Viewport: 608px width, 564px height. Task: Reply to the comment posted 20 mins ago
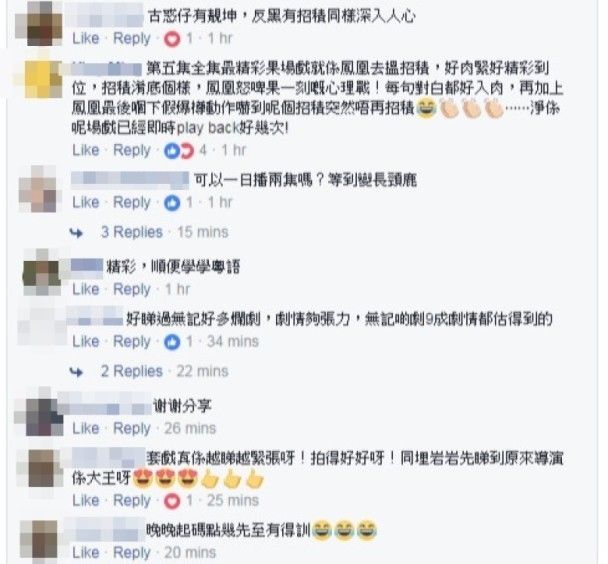tap(132, 552)
